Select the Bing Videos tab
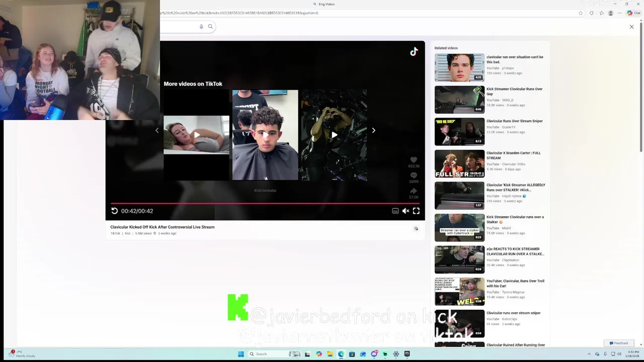 click(324, 4)
